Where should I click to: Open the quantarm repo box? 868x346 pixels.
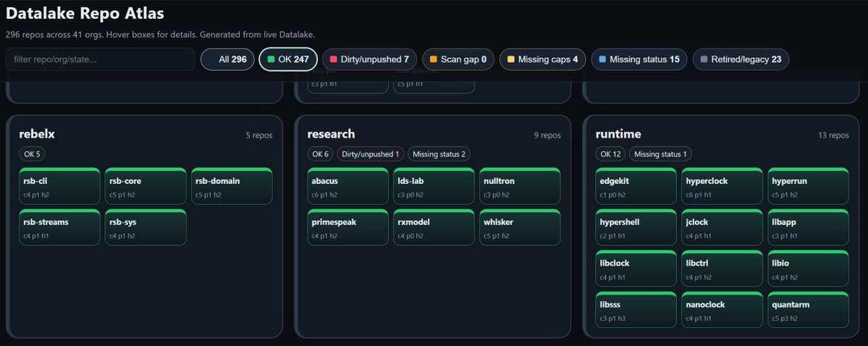[x=808, y=310]
